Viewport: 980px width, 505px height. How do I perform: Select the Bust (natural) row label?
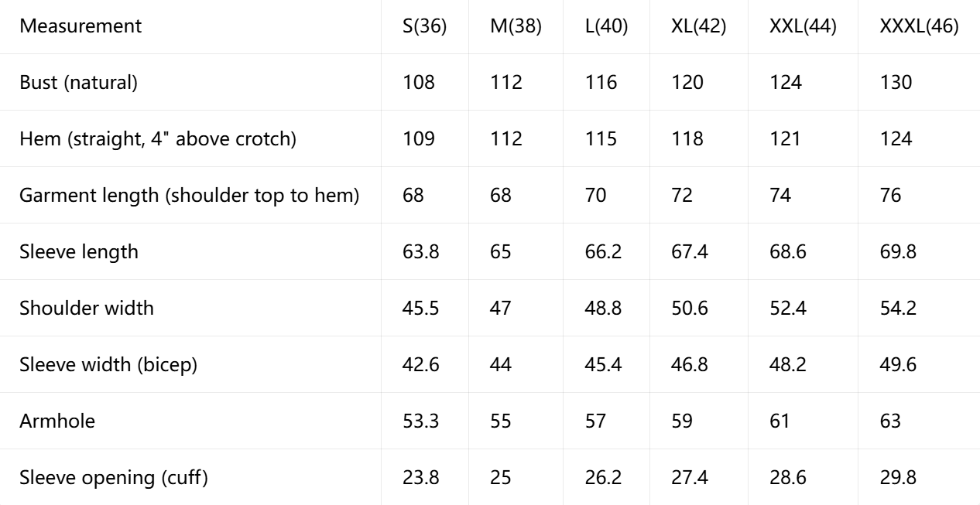pos(79,83)
